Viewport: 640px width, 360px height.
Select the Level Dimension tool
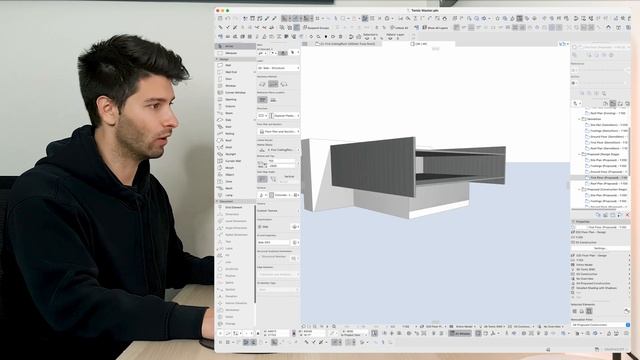tap(235, 221)
